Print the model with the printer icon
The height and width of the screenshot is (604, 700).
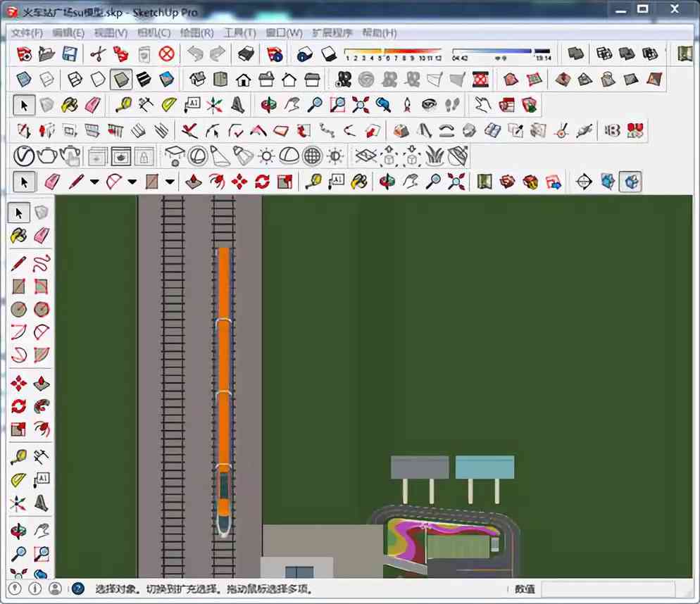pos(246,54)
